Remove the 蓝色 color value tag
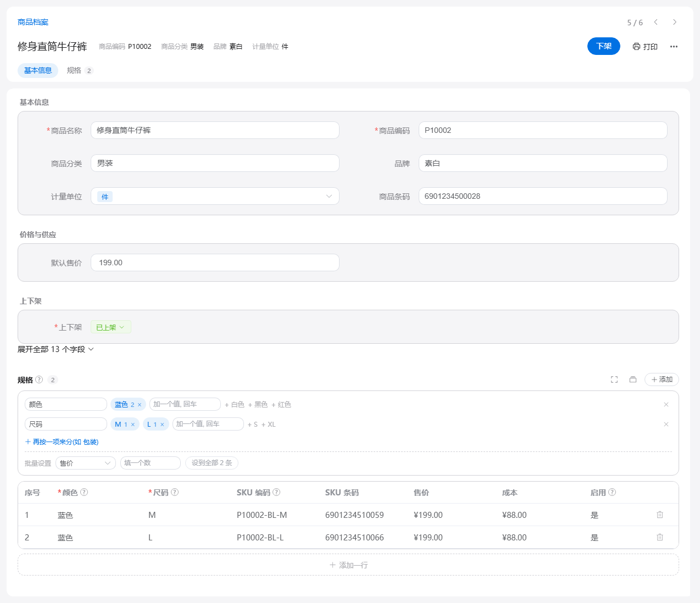Viewport: 700px width, 603px height. (140, 405)
